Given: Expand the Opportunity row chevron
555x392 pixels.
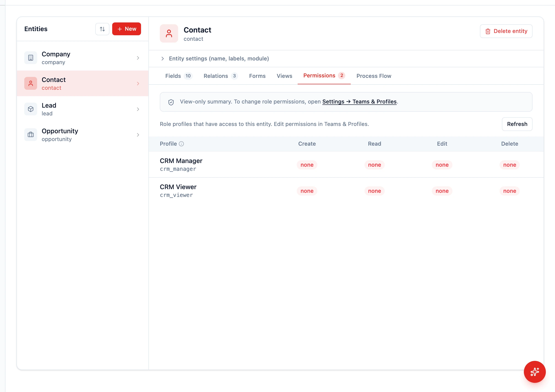Looking at the screenshot, I should [x=138, y=135].
